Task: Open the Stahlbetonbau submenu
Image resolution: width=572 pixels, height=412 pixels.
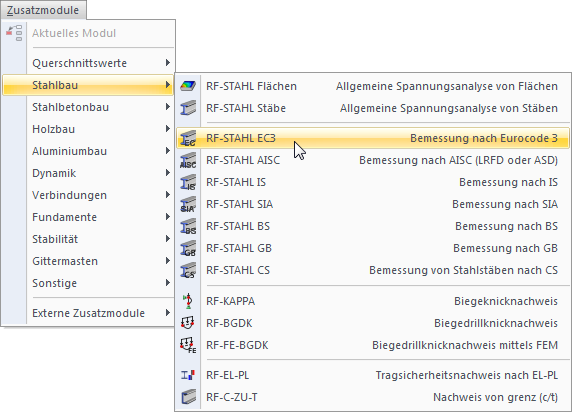Action: pos(88,107)
